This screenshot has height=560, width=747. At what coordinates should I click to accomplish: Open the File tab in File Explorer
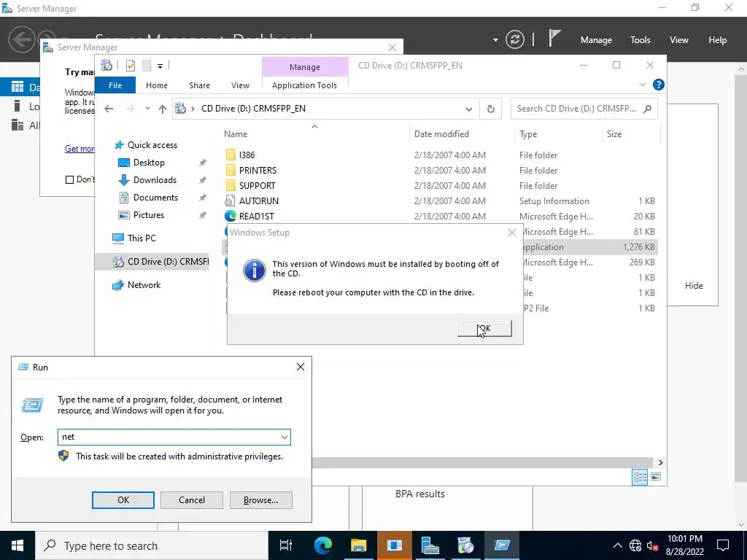pyautogui.click(x=115, y=85)
